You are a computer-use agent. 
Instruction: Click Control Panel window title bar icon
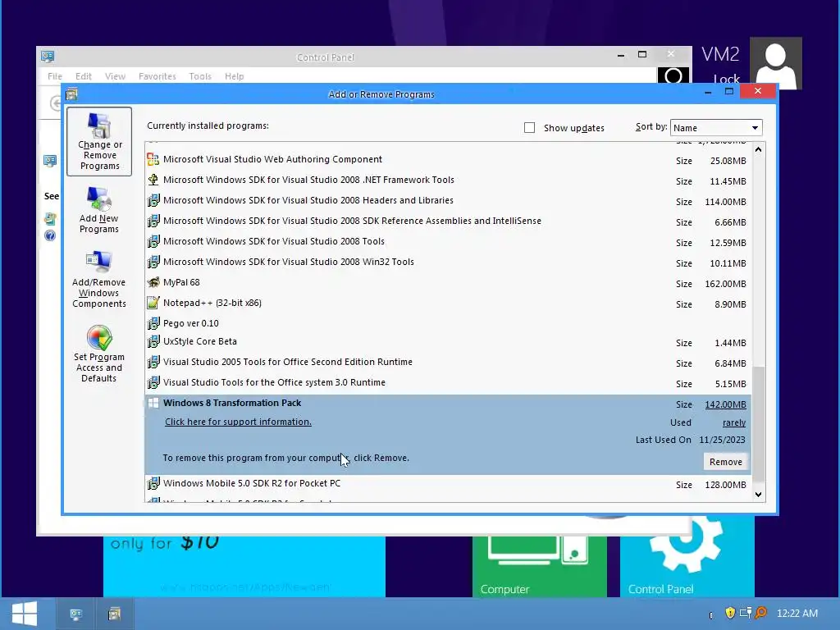click(48, 57)
